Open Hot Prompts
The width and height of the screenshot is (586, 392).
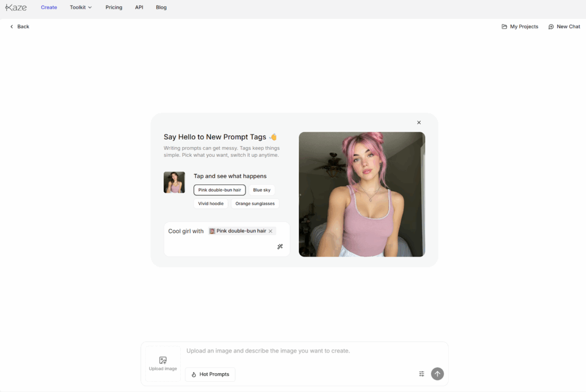(x=210, y=374)
